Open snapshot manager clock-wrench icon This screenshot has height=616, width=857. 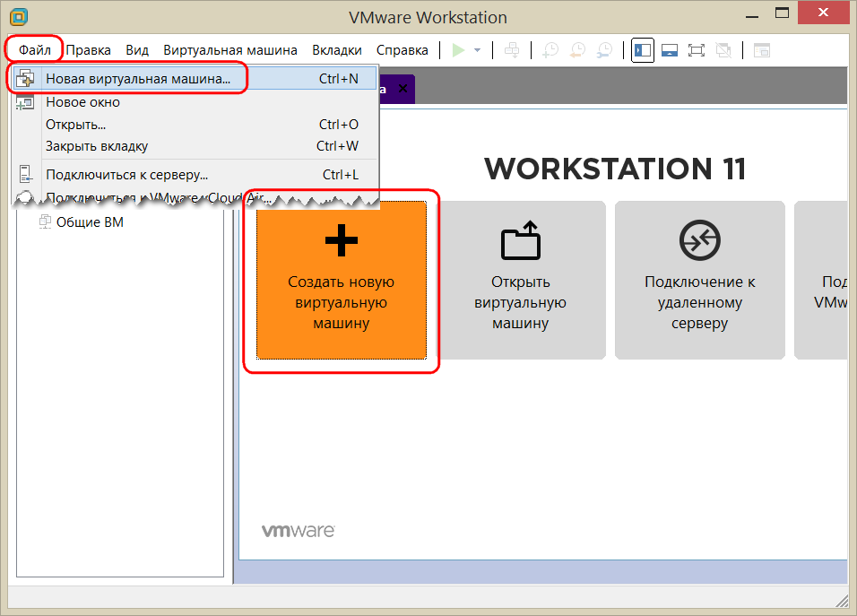[x=604, y=50]
